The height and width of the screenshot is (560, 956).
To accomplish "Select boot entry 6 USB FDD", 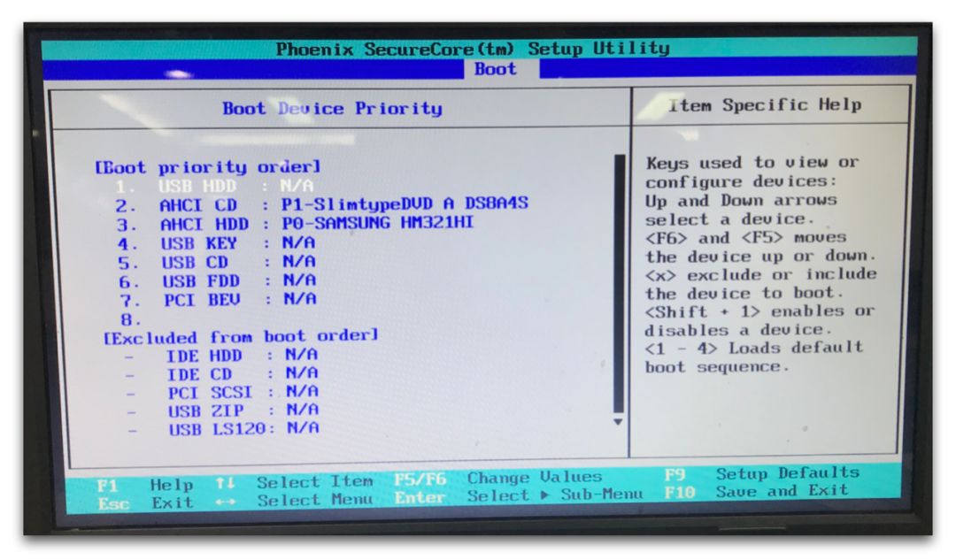I will pyautogui.click(x=217, y=281).
